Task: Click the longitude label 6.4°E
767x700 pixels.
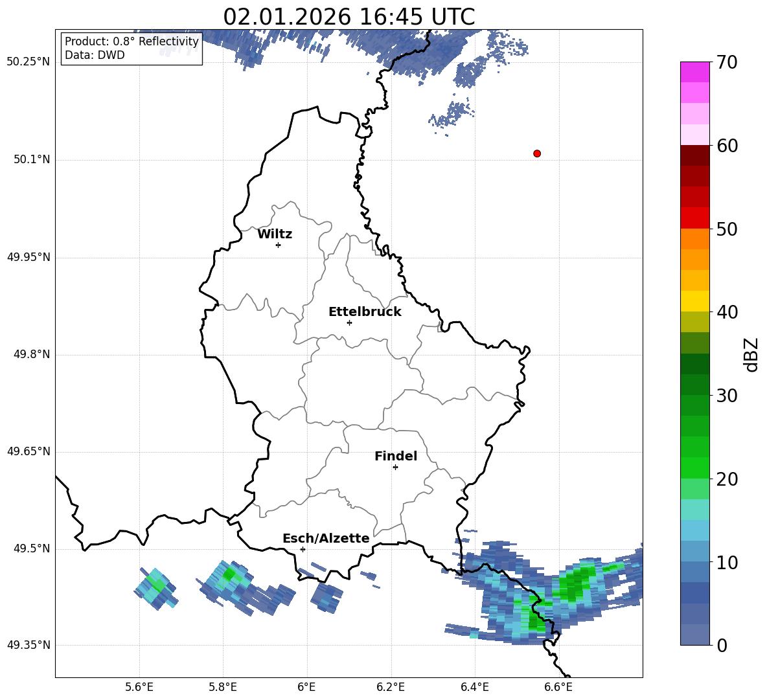Action: 474,687
